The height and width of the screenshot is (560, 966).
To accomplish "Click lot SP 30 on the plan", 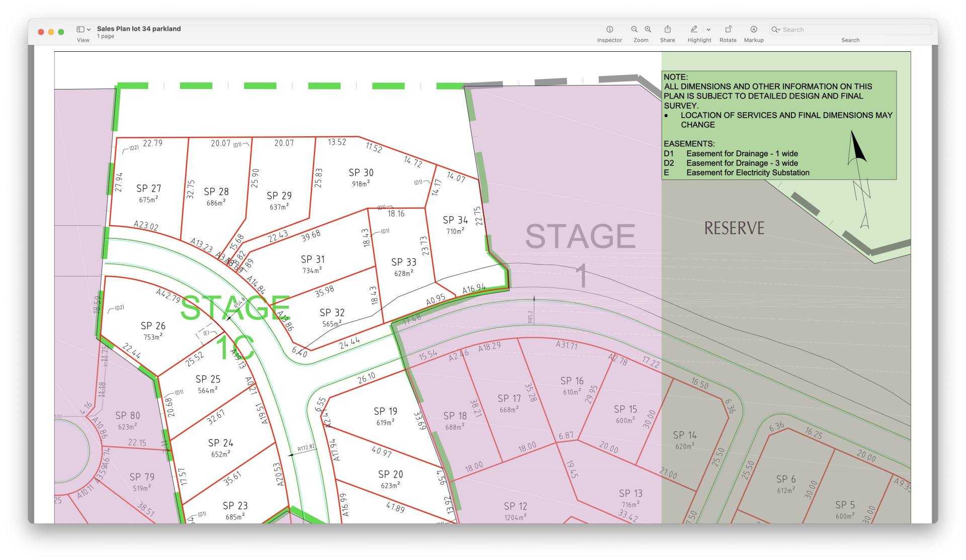I will (361, 172).
